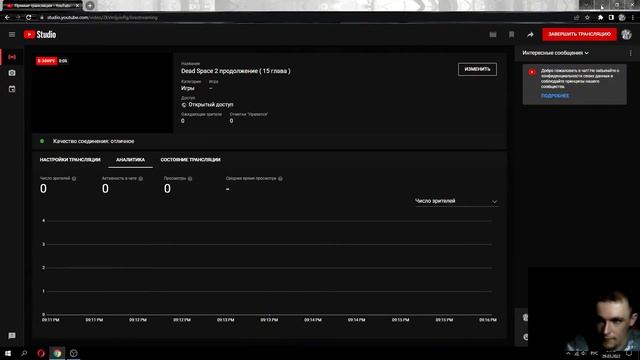
Task: Click help icon next to Активность в чате
Action: (140, 178)
